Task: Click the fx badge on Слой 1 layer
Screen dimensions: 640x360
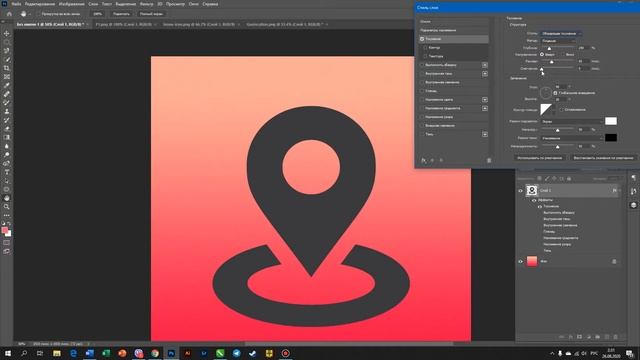Action: coord(614,191)
